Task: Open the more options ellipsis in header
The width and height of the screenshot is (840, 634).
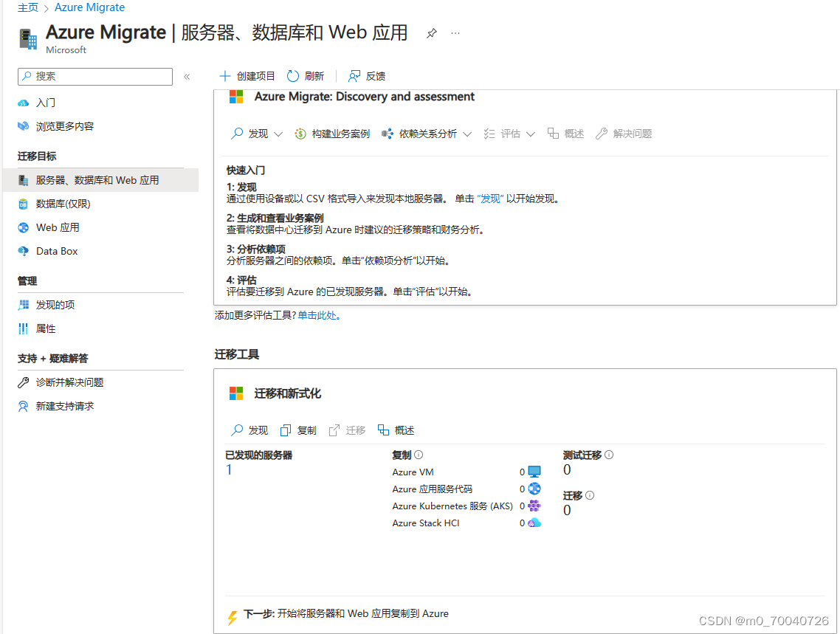Action: pos(455,33)
